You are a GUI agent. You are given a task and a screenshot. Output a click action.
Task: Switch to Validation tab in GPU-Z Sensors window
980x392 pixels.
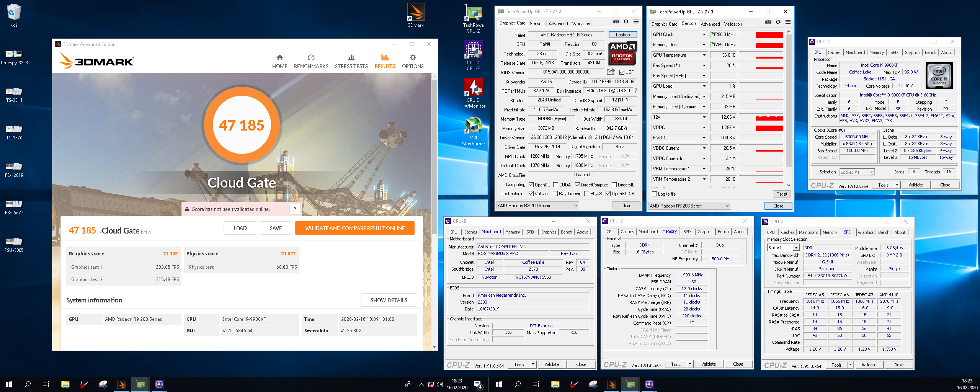pyautogui.click(x=733, y=24)
